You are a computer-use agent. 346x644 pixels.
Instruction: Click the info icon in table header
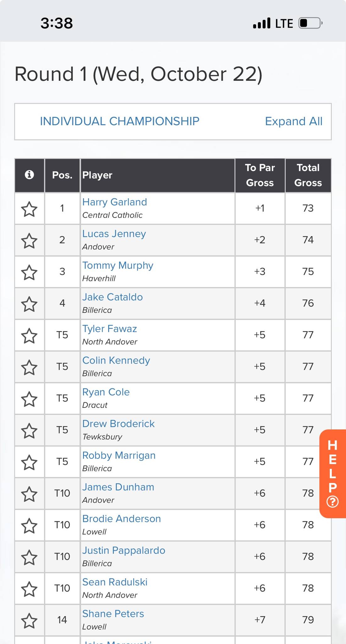[x=29, y=175]
